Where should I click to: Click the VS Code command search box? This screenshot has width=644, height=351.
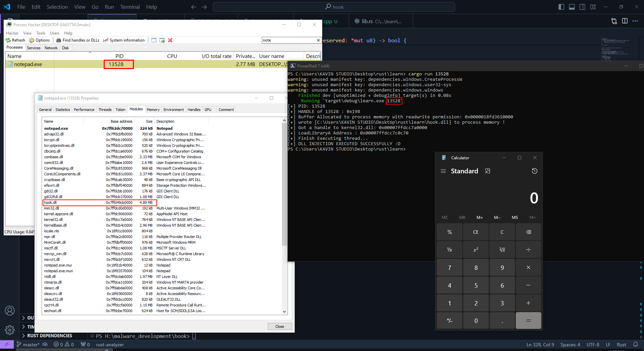[334, 7]
